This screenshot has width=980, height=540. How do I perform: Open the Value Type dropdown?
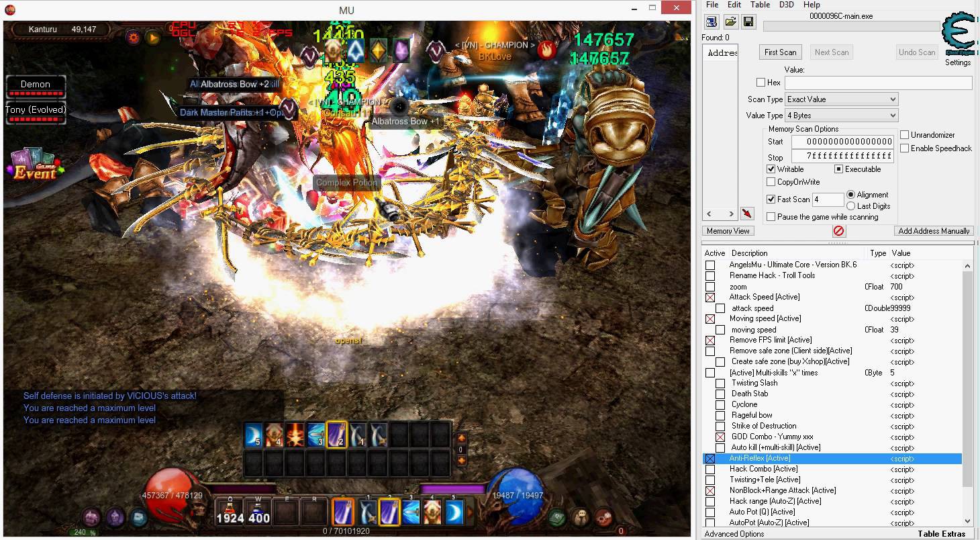[841, 116]
